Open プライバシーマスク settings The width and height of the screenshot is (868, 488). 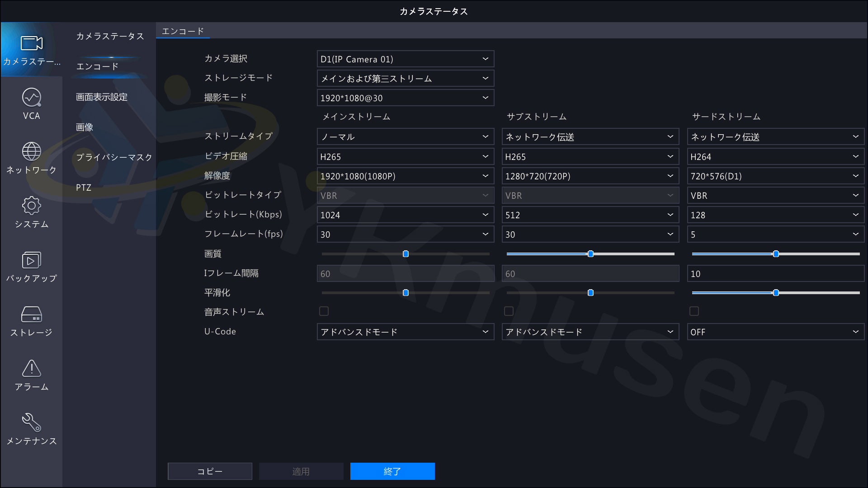pyautogui.click(x=113, y=157)
